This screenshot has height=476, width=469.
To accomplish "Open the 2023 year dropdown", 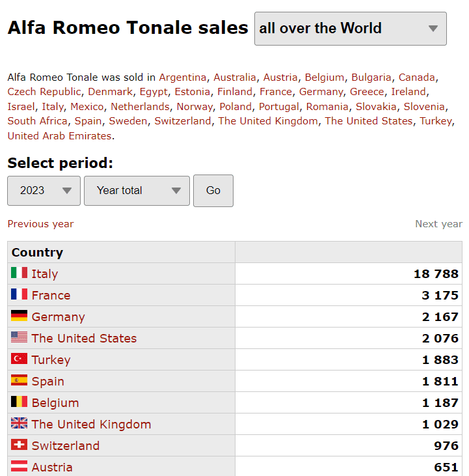I will tap(44, 191).
